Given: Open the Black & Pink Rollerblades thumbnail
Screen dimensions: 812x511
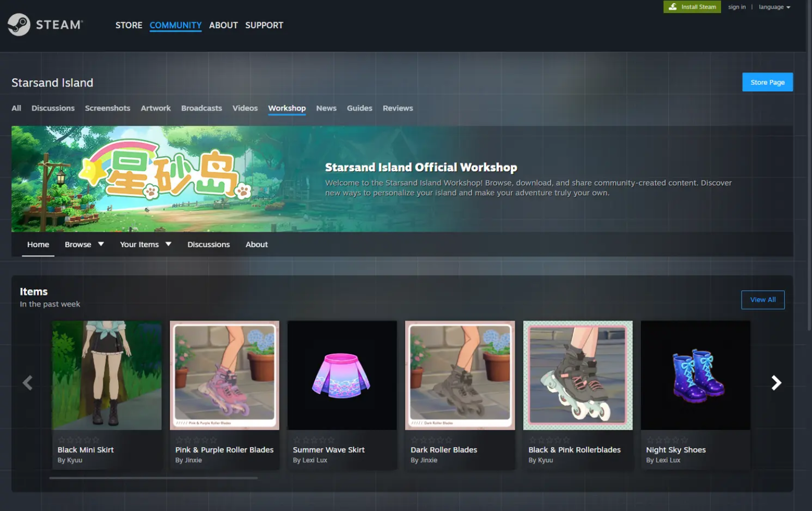Looking at the screenshot, I should click(x=578, y=375).
